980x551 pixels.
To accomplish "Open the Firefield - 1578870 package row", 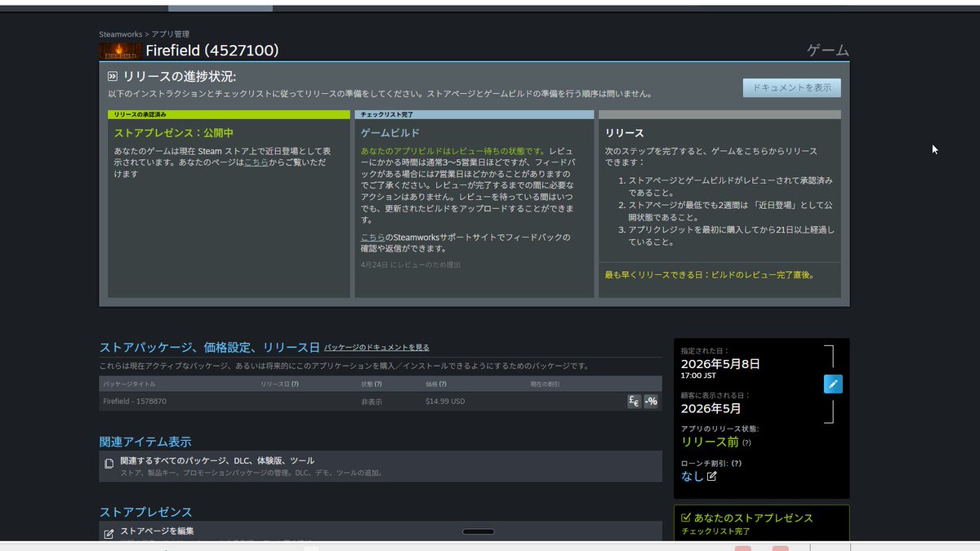I will pyautogui.click(x=381, y=402).
